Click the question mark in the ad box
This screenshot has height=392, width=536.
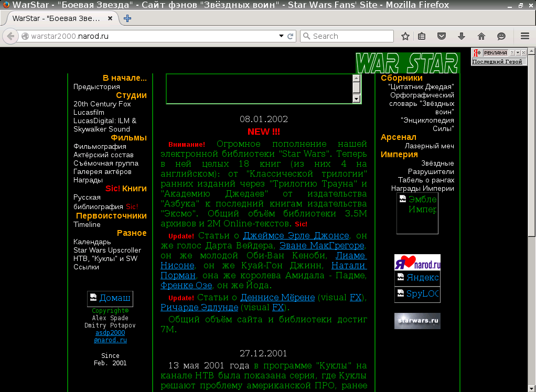(x=512, y=53)
